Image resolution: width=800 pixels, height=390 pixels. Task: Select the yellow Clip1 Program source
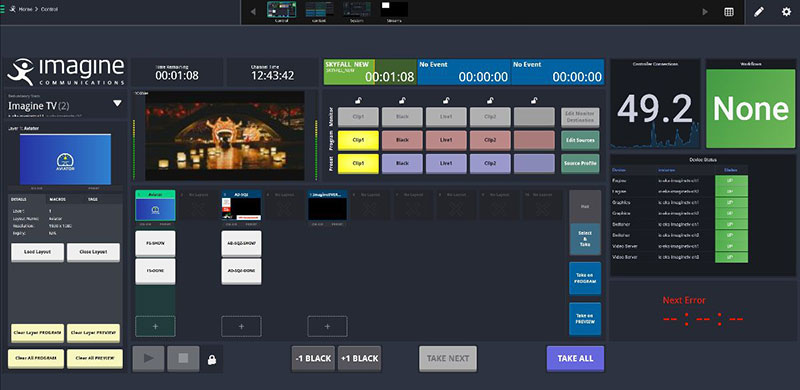tap(358, 140)
